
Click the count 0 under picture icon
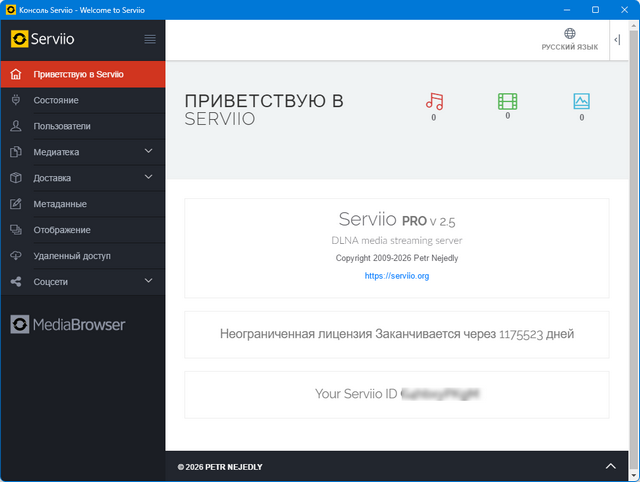[x=582, y=118]
